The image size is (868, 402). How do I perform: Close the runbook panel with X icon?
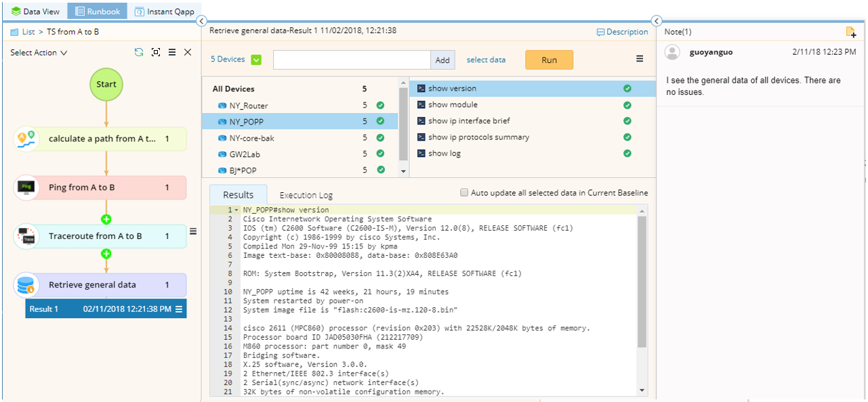point(188,52)
